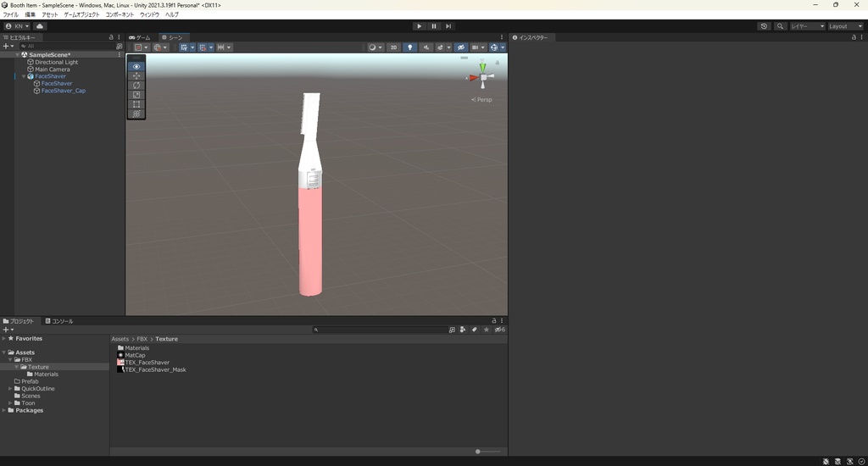
Task: Click the scene orientation gizmo Y axis cone
Action: [x=482, y=66]
